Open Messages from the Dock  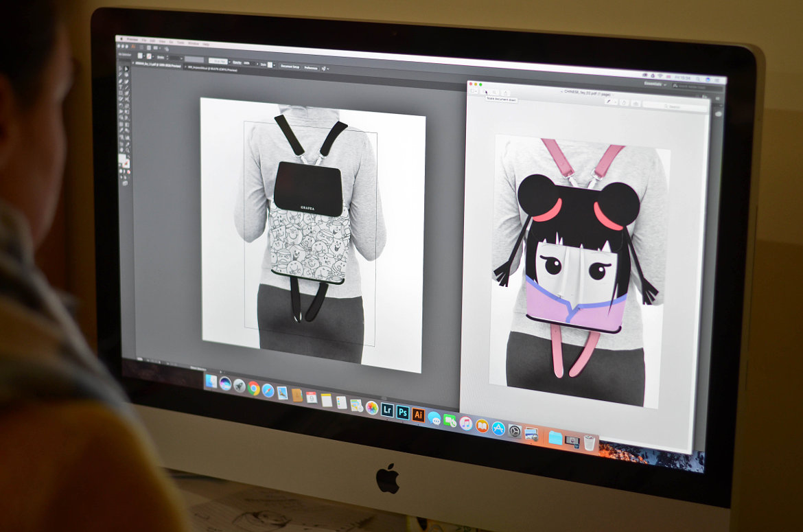434,418
